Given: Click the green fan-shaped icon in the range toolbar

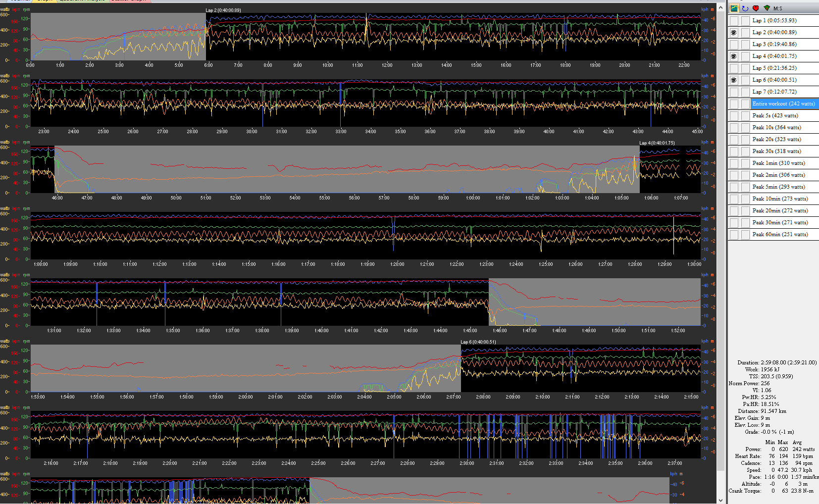Looking at the screenshot, I should click(767, 8).
